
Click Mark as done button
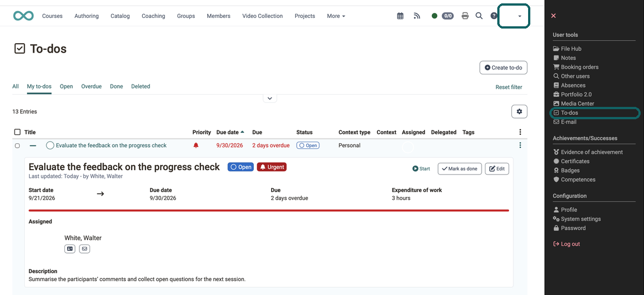[460, 168]
